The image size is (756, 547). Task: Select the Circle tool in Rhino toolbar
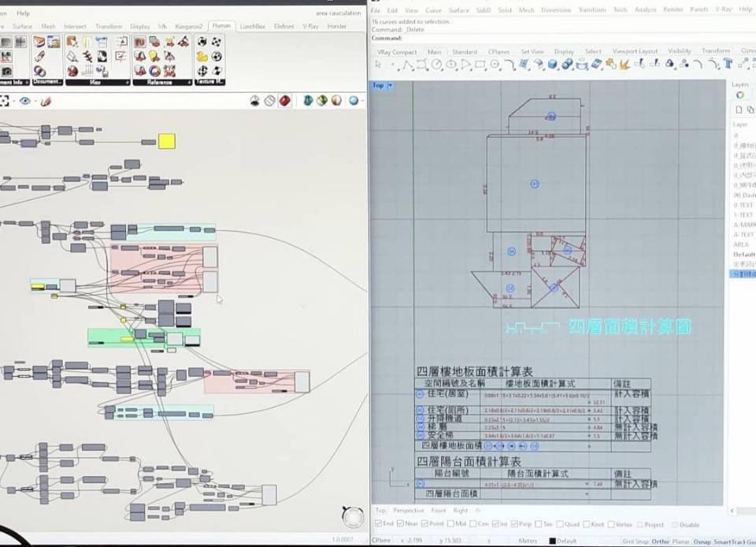pos(437,65)
